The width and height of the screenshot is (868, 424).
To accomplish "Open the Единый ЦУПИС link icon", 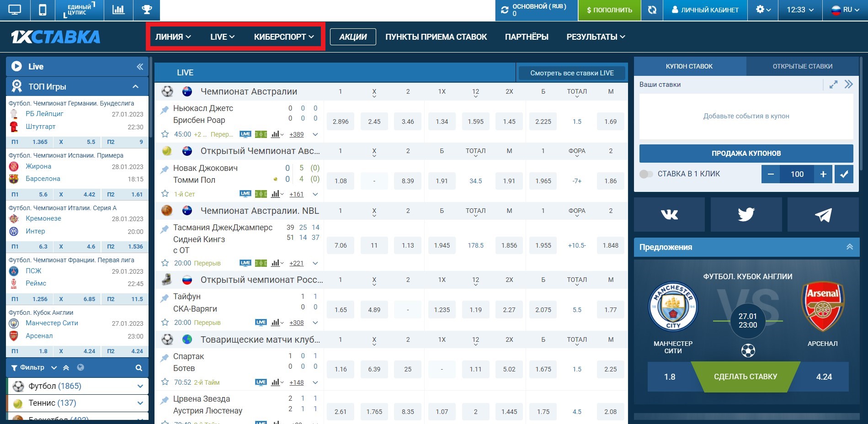I will click(x=79, y=10).
